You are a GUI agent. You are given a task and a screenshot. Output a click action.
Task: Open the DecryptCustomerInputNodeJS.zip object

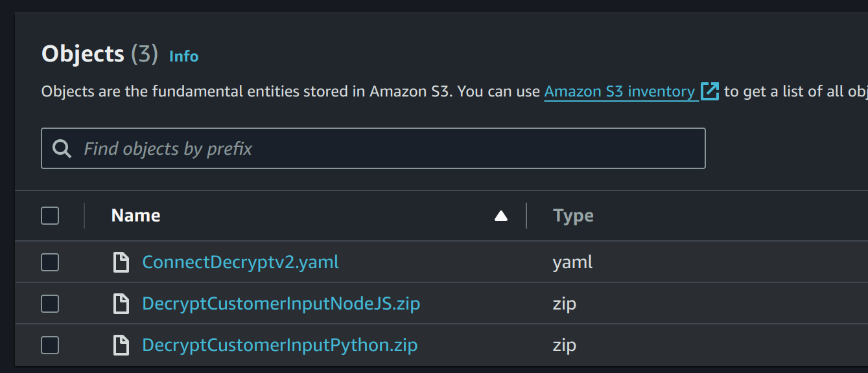coord(281,304)
